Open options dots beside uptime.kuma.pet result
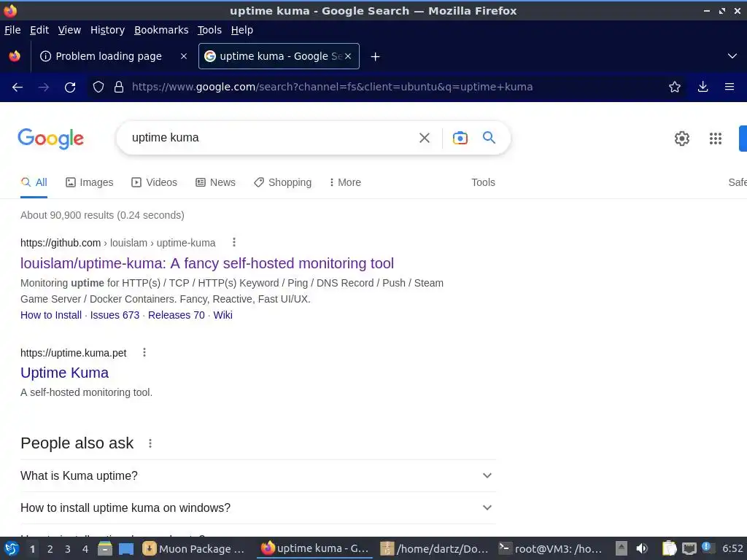Viewport: 747px width, 560px height. click(144, 353)
